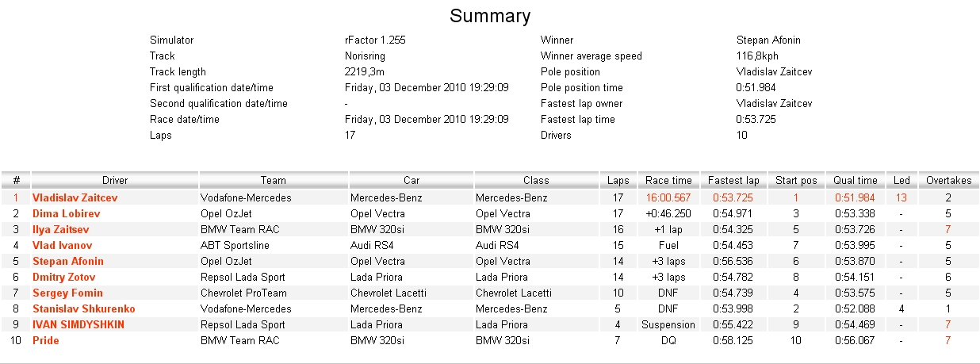Sort table by Class column header
Image resolution: width=980 pixels, height=364 pixels.
coord(536,180)
